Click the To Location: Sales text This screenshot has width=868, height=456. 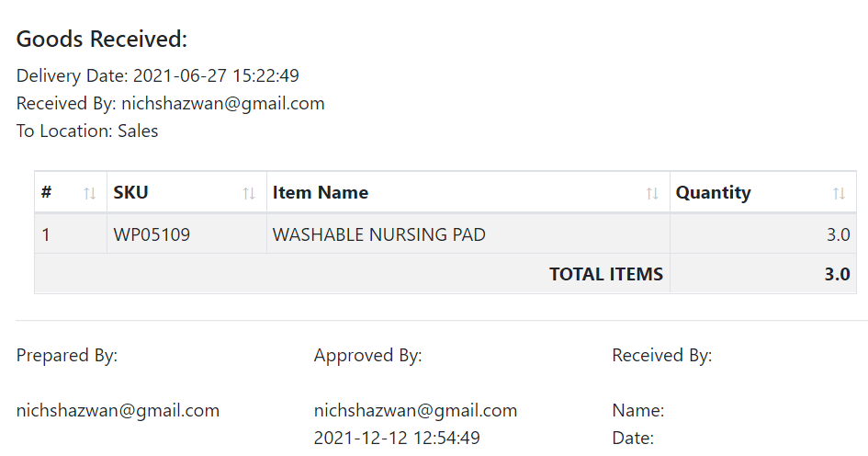tap(87, 131)
